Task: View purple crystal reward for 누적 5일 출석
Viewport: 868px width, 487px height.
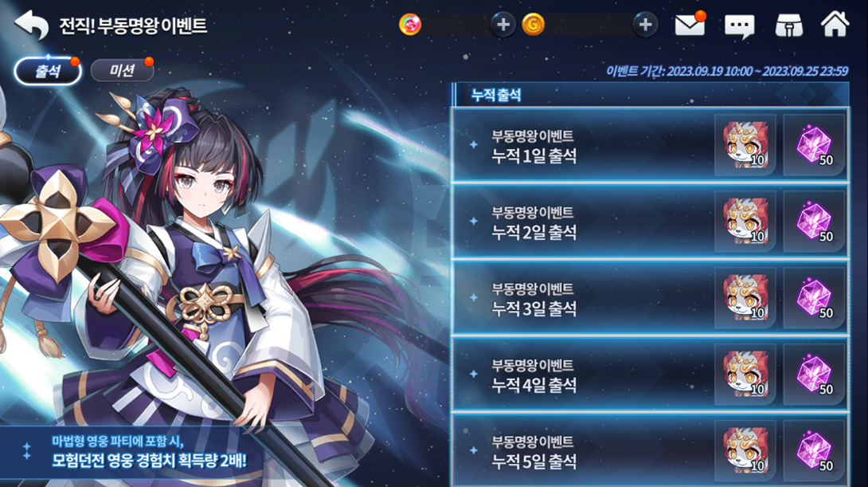Action: (x=815, y=451)
